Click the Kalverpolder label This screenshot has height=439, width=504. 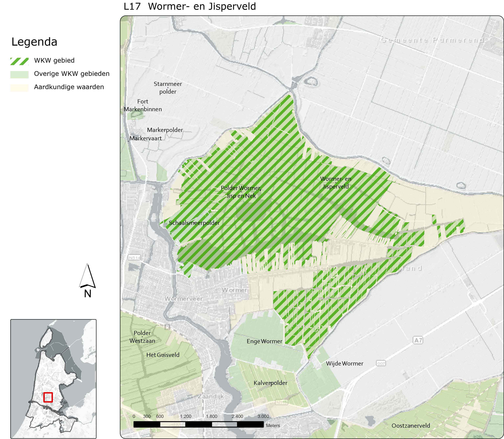(x=270, y=383)
